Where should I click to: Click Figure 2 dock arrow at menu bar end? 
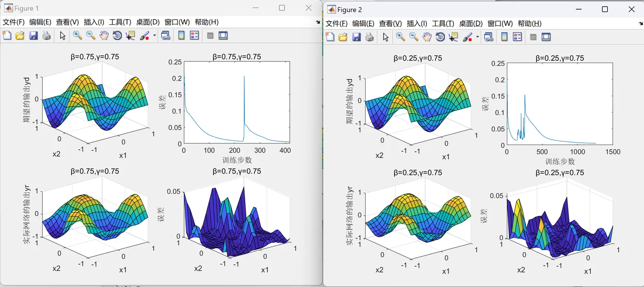(640, 23)
